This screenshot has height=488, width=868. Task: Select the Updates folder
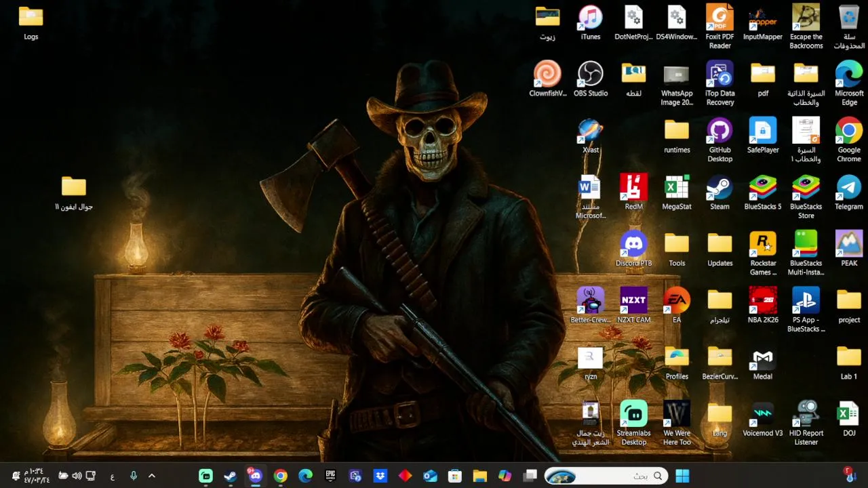point(719,249)
